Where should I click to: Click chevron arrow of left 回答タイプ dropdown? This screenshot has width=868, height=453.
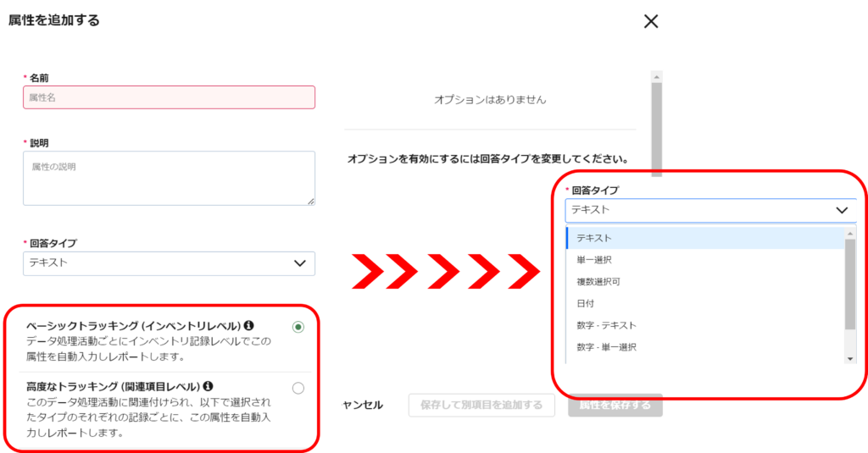pos(300,263)
